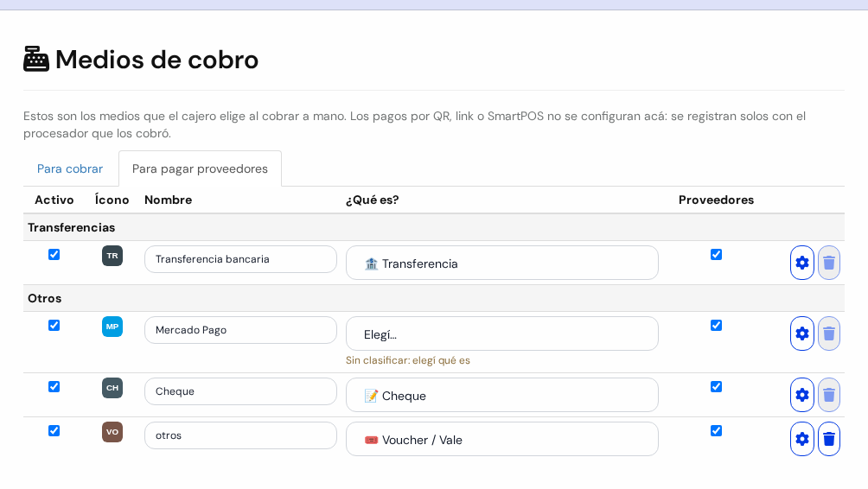
Task: Switch to the Para cobrar tab
Action: tap(70, 168)
